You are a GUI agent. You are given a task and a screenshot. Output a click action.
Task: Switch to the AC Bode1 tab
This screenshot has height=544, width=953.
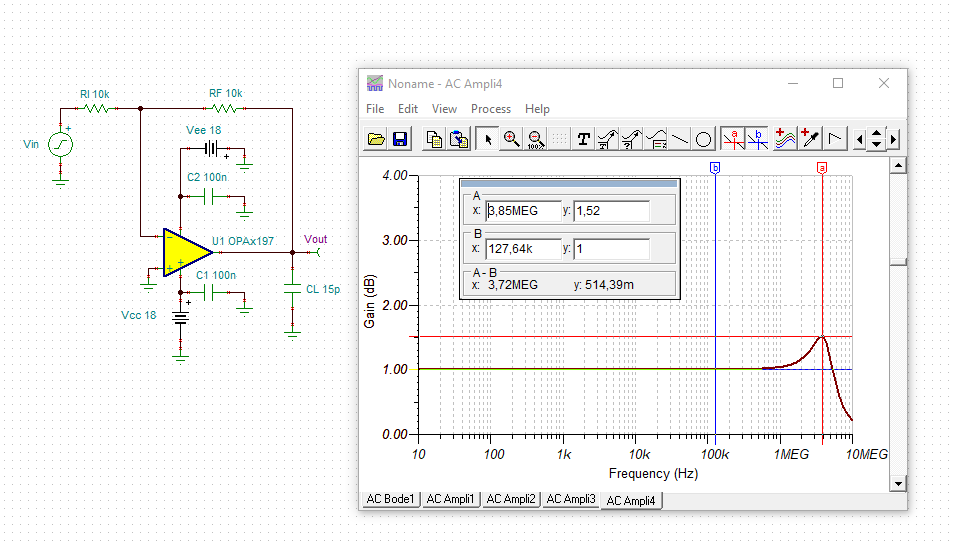tap(390, 499)
